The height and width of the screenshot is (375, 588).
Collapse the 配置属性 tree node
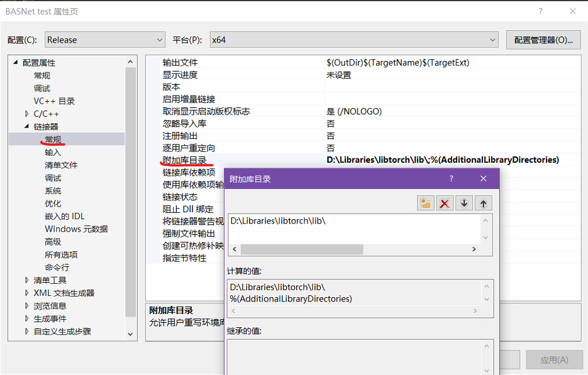15,62
